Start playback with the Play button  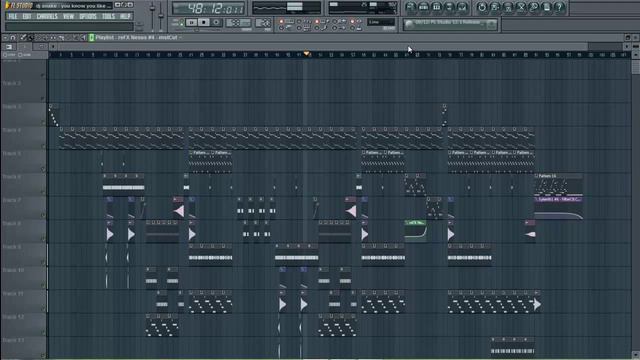(x=191, y=23)
